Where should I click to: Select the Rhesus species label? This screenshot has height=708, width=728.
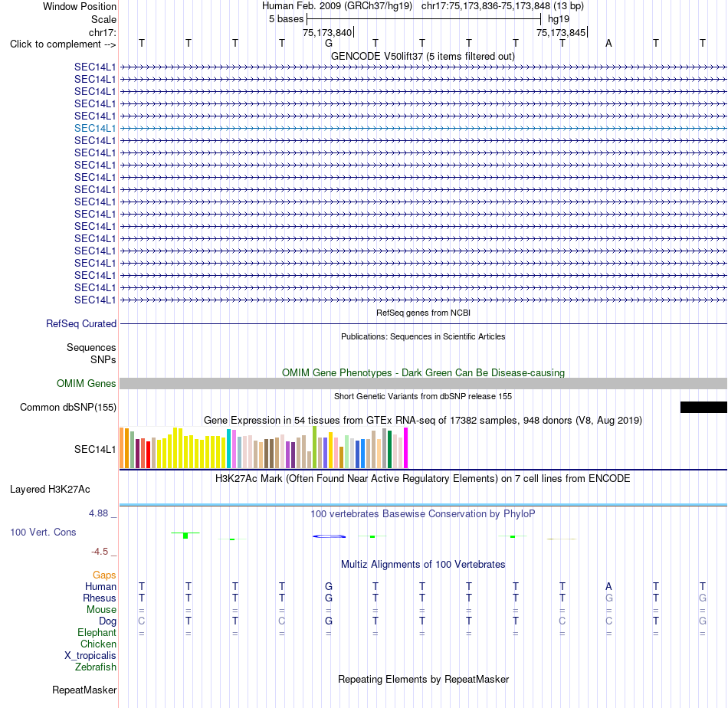pos(100,598)
